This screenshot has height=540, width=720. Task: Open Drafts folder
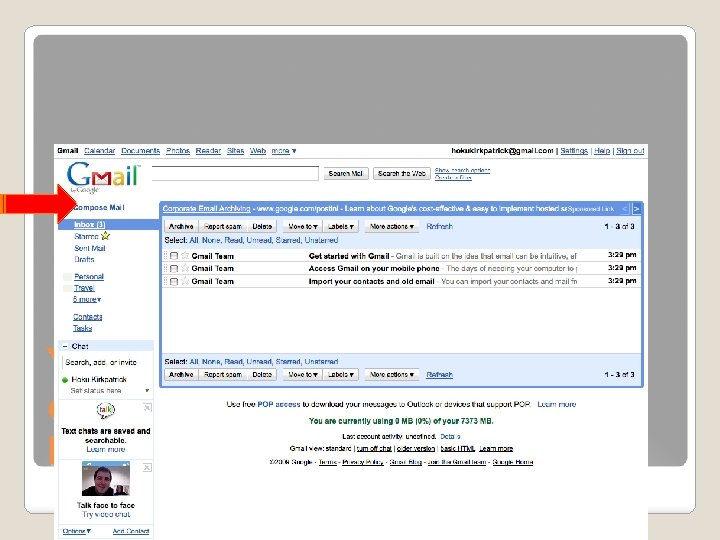coord(84,259)
